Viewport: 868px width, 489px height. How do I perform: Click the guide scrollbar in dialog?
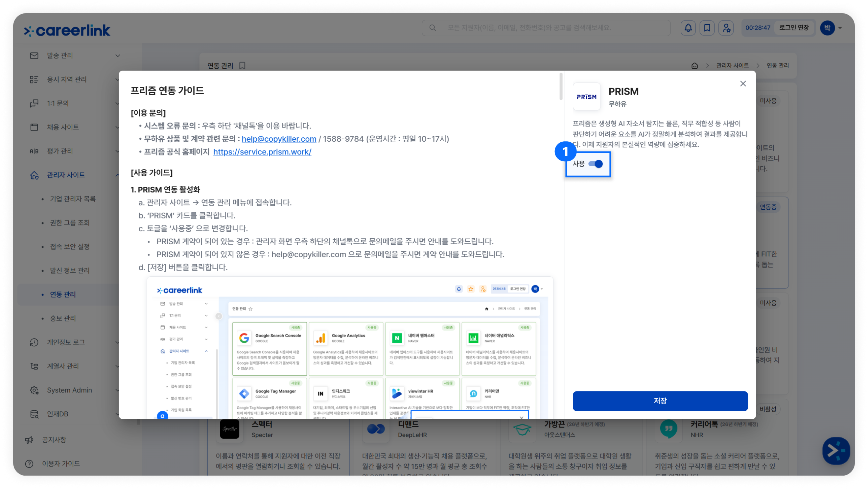(561, 86)
